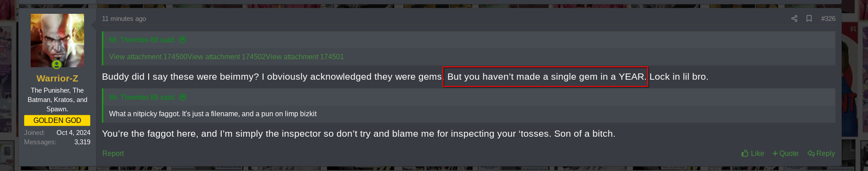Like this post with thumbs-up

[x=753, y=153]
